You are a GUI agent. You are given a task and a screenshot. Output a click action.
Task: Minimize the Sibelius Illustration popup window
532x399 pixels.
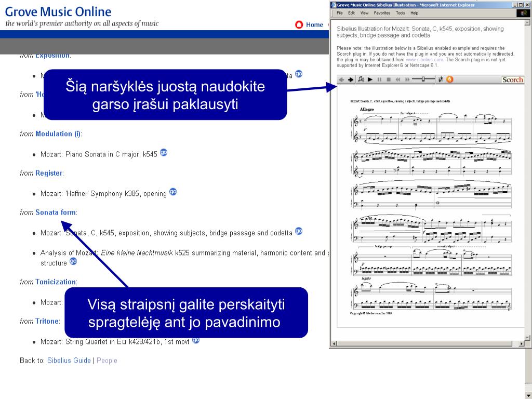(x=515, y=5)
